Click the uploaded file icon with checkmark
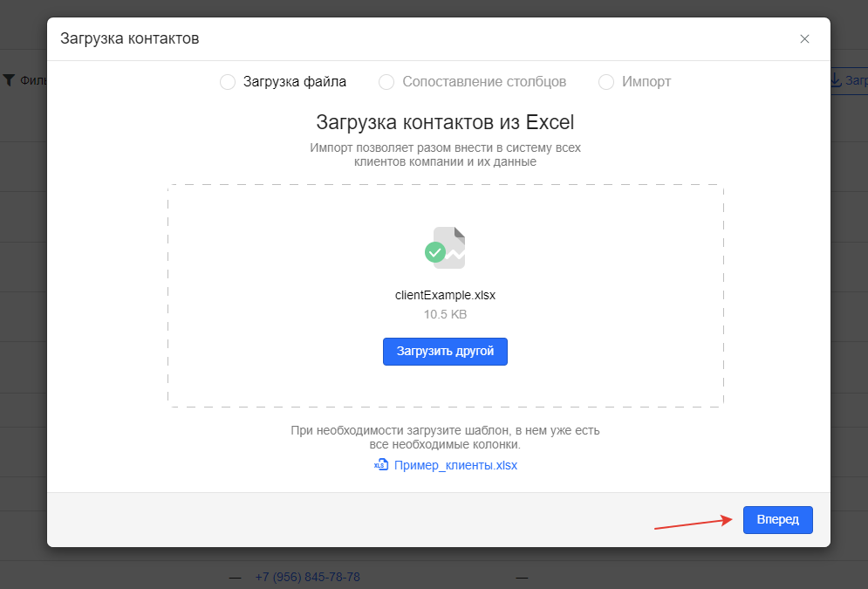 [x=445, y=248]
